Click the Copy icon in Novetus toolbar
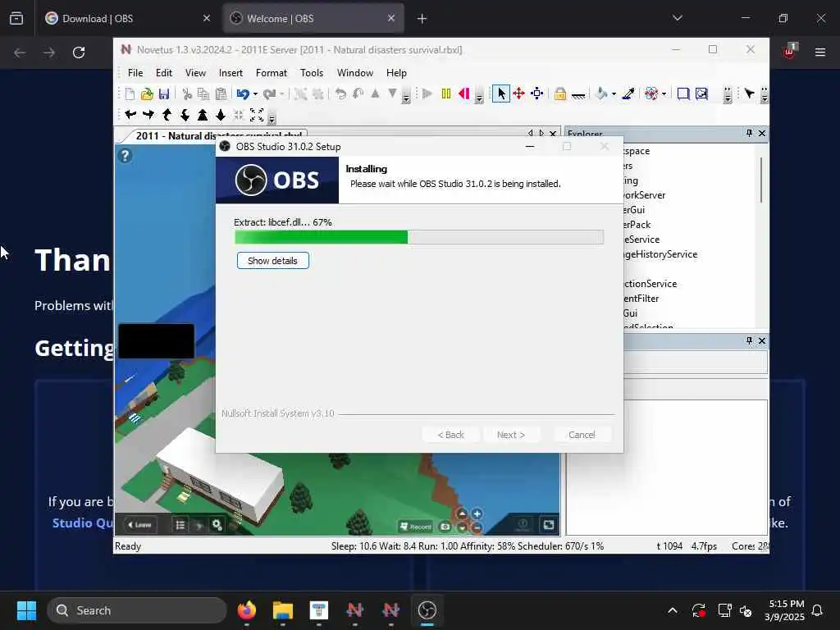840x630 pixels. coord(203,94)
